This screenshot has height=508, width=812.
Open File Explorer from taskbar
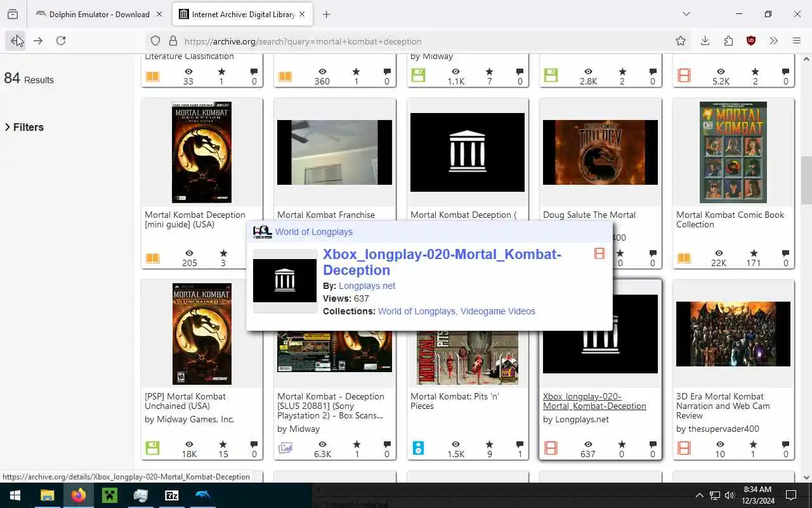47,495
